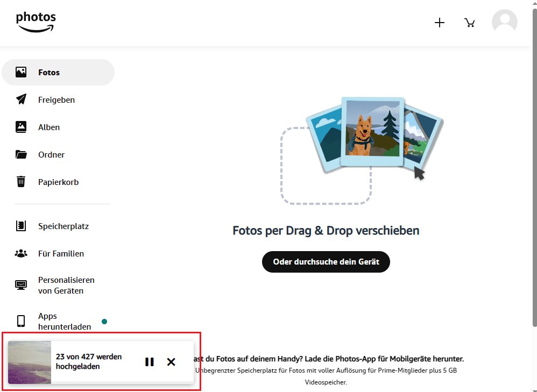Open the Fotos menu label
Image resolution: width=537 pixels, height=392 pixels.
tap(49, 73)
